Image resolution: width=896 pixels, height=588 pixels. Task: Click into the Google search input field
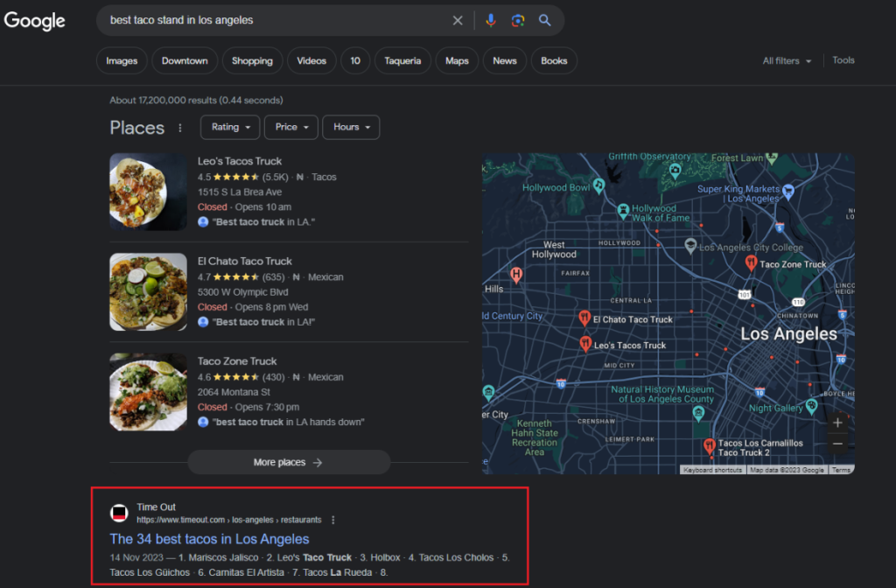tap(271, 20)
